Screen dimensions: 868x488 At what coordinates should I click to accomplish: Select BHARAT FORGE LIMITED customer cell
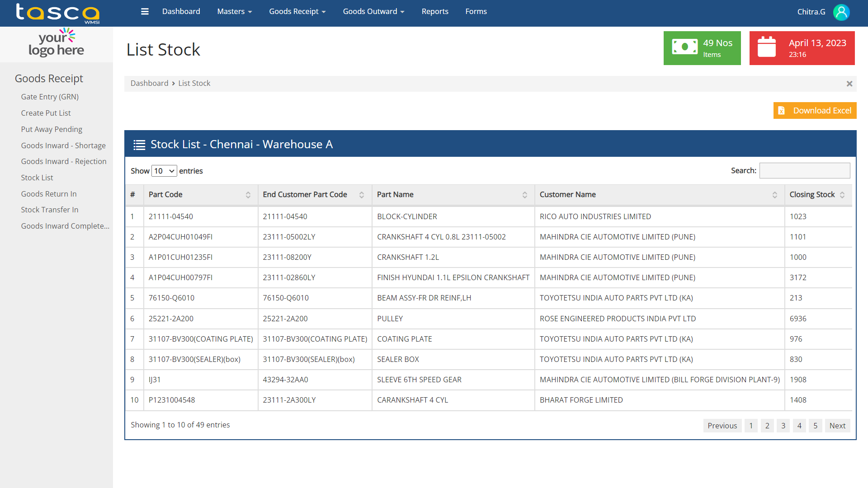click(660, 400)
